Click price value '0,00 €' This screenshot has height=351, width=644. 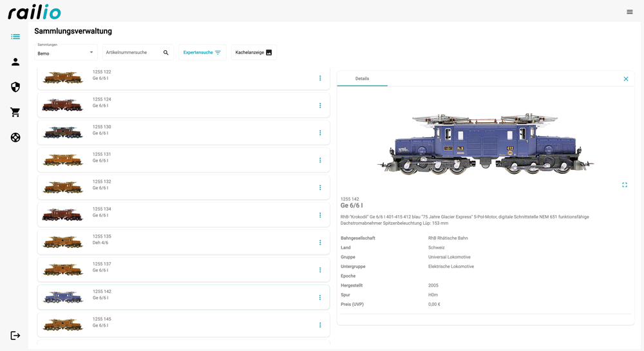pos(434,304)
